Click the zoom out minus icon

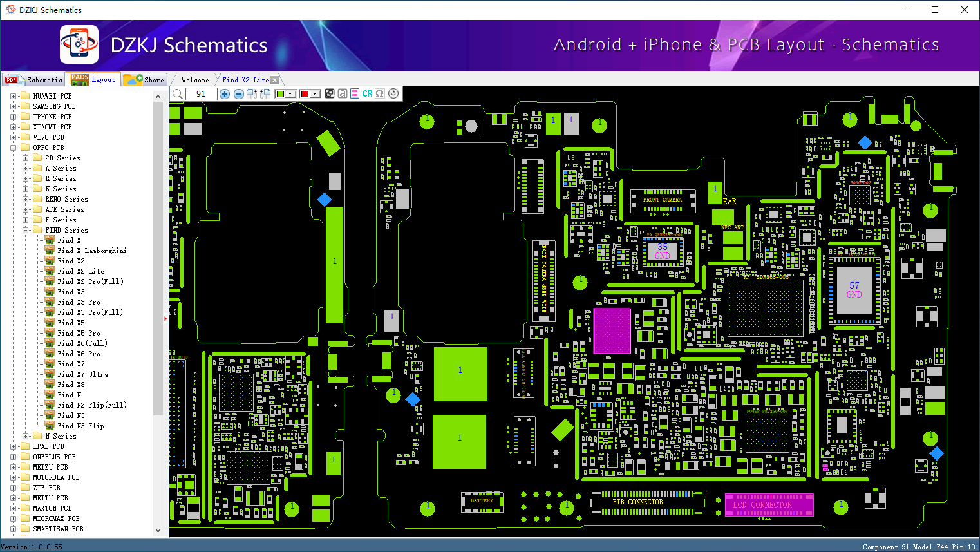coord(239,94)
